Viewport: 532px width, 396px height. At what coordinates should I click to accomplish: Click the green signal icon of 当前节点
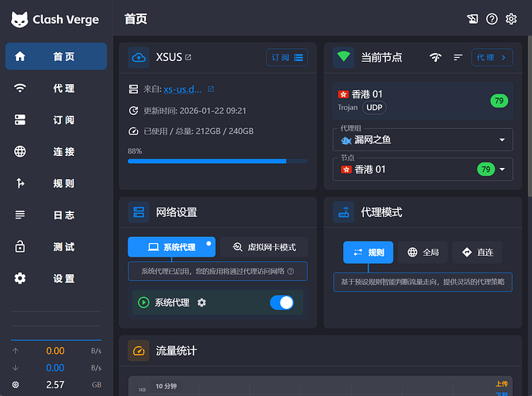pos(343,57)
